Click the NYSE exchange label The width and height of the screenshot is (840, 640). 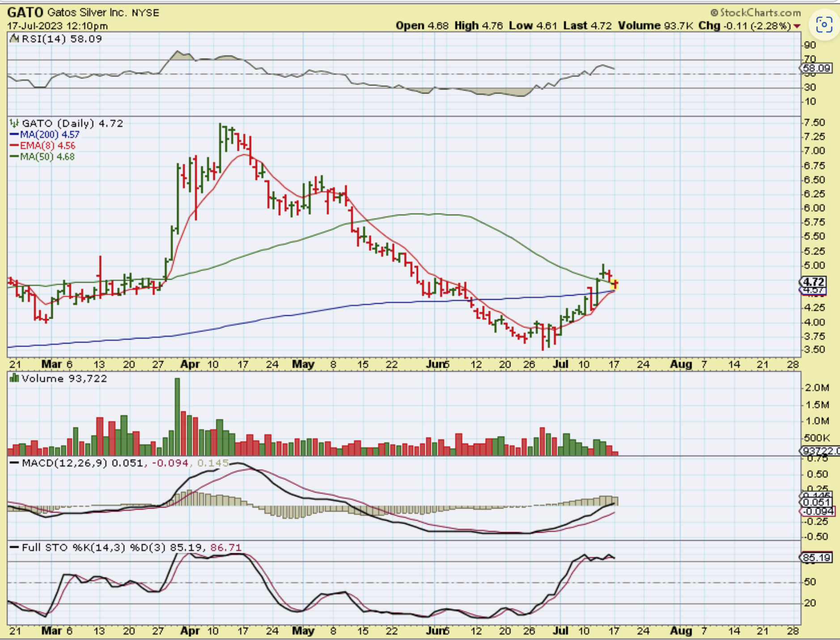pyautogui.click(x=145, y=13)
